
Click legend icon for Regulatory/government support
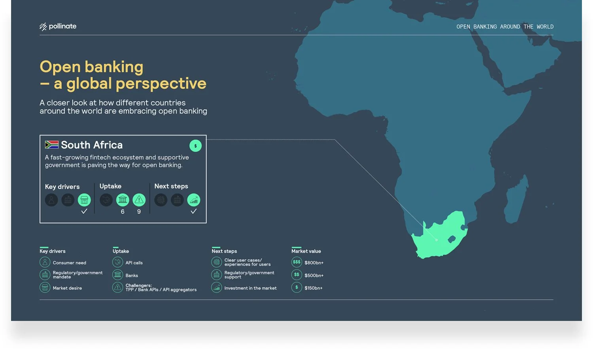tap(217, 275)
